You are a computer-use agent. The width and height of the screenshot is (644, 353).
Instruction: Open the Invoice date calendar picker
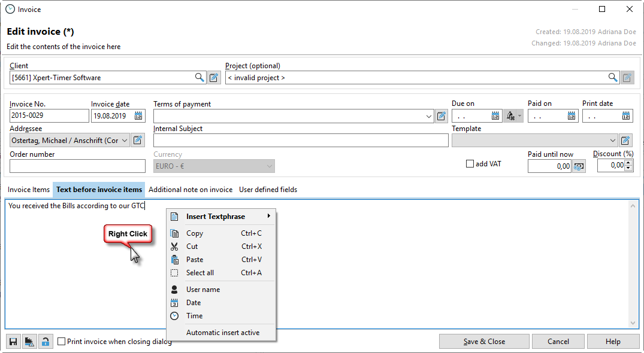pyautogui.click(x=138, y=116)
